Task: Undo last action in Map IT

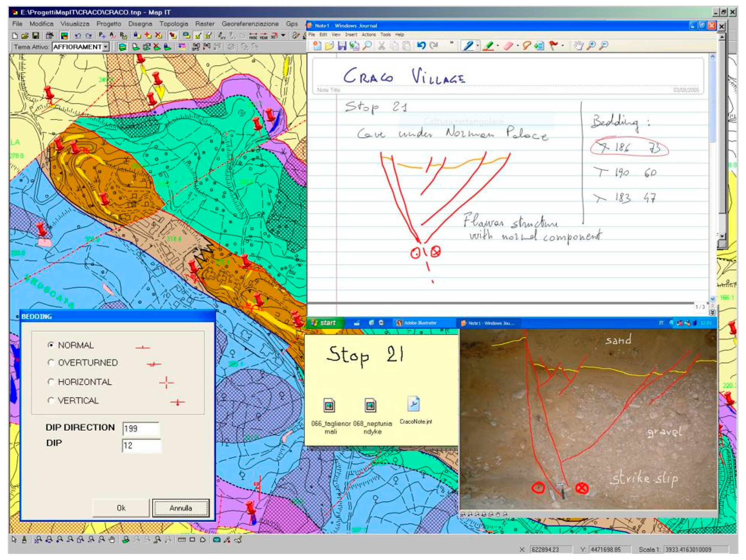Action: [x=78, y=35]
